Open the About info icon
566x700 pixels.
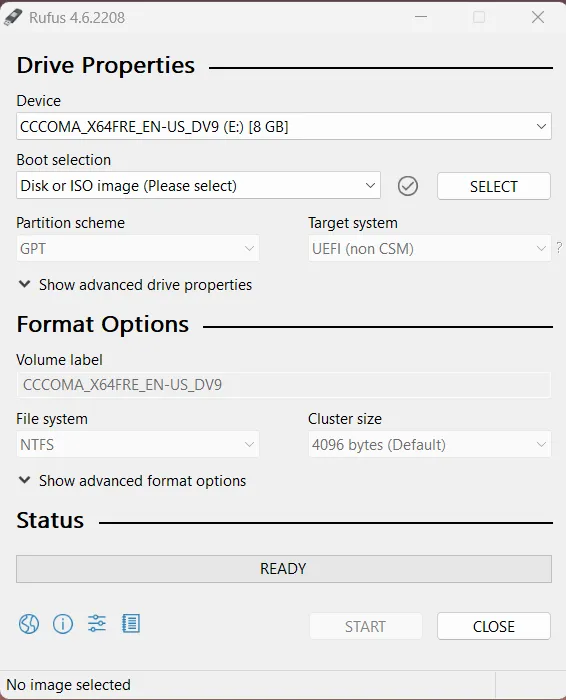click(x=63, y=624)
